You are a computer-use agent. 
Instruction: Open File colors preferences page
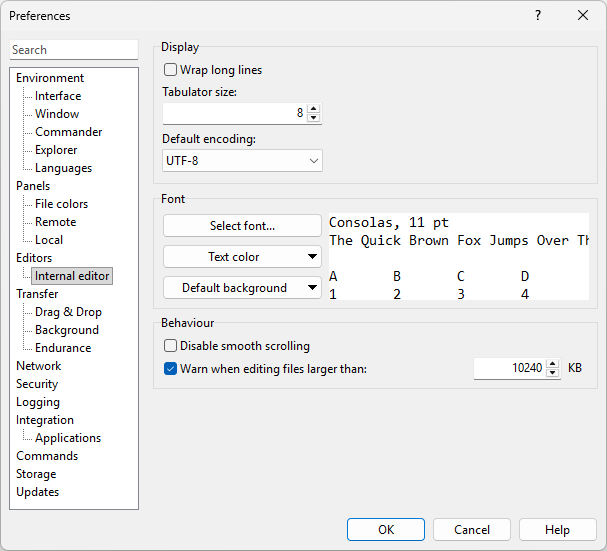(x=62, y=204)
